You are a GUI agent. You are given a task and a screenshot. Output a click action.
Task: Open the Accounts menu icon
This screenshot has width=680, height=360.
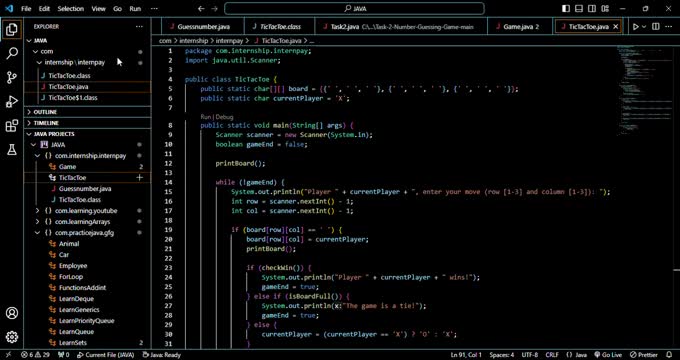click(12, 313)
